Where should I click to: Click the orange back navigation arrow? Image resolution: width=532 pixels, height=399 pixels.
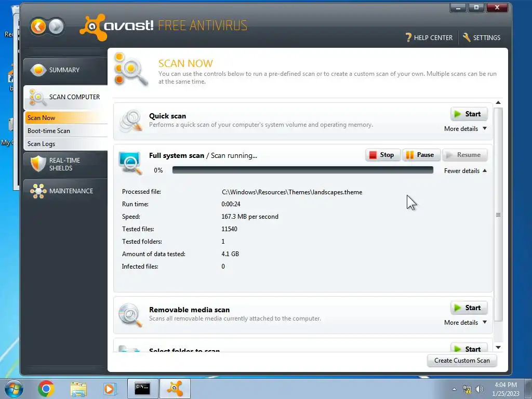[38, 26]
